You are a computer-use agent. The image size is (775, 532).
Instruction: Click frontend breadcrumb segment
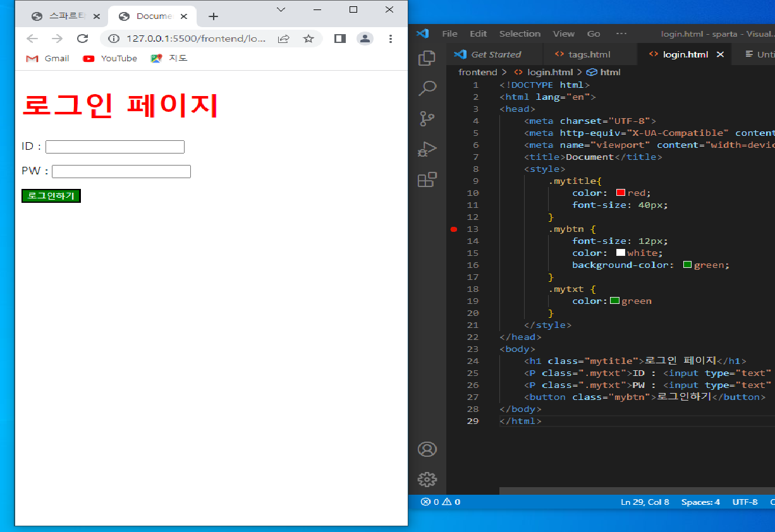pyautogui.click(x=477, y=72)
